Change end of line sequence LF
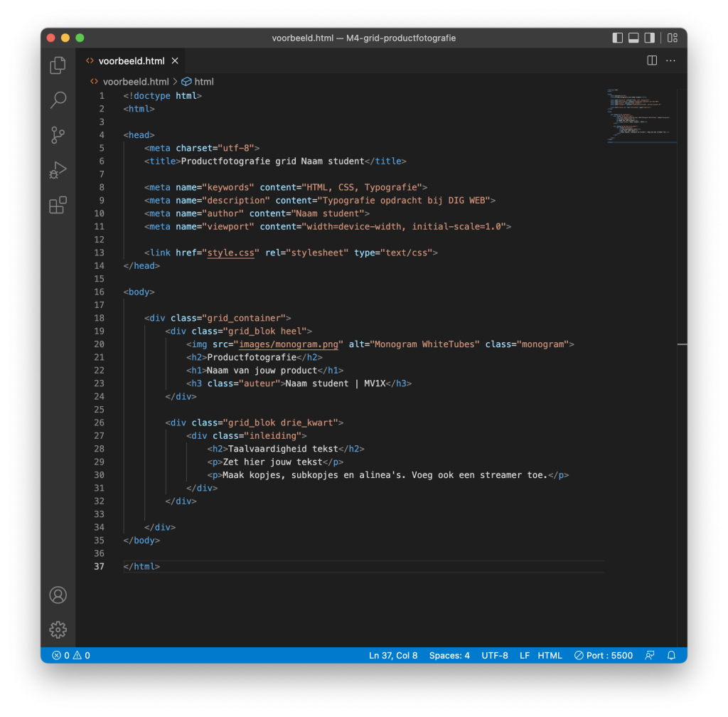 (x=524, y=655)
